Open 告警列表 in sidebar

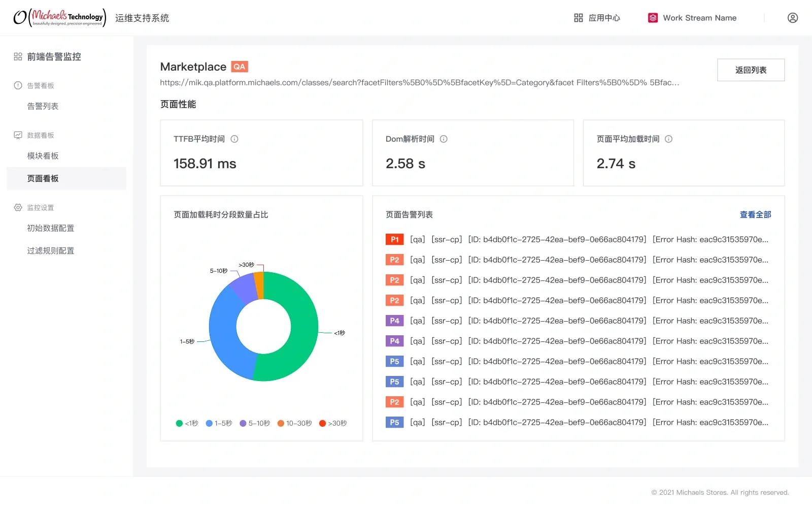coord(43,106)
